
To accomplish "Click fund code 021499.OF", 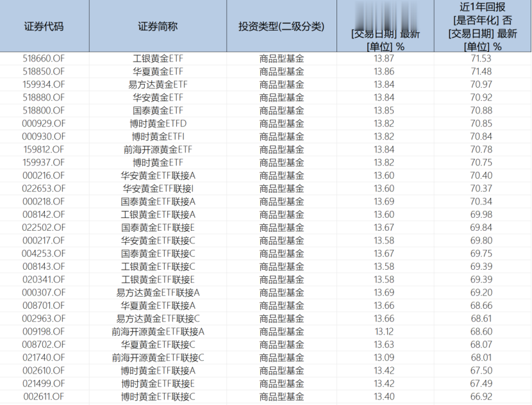I will [44, 384].
